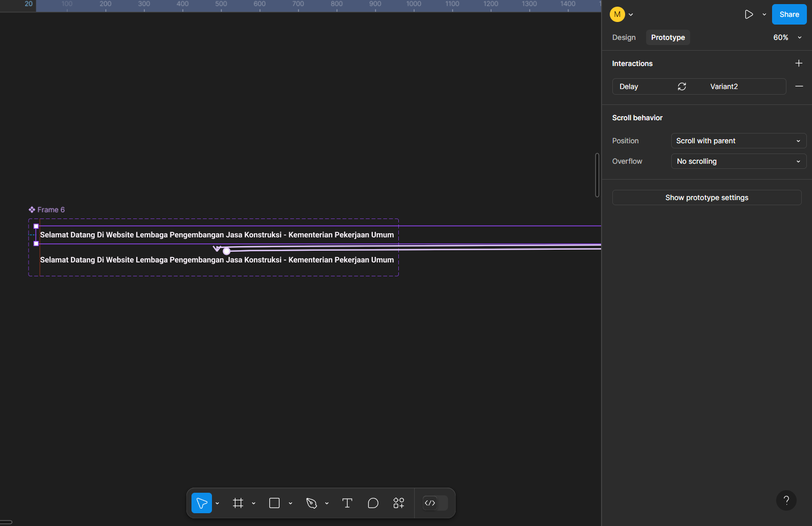Expand the Pen tool options arrow
The image size is (812, 526).
(x=327, y=503)
